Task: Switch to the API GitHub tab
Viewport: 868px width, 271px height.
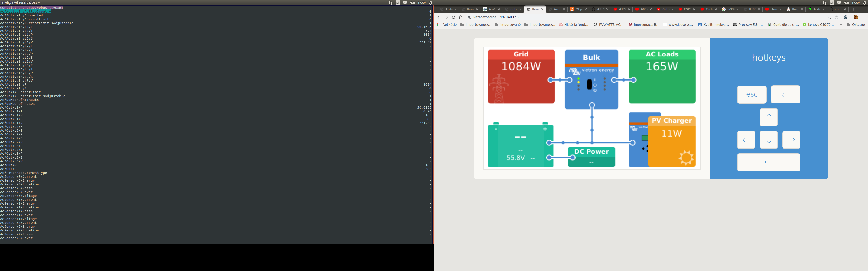Action: coord(599,9)
